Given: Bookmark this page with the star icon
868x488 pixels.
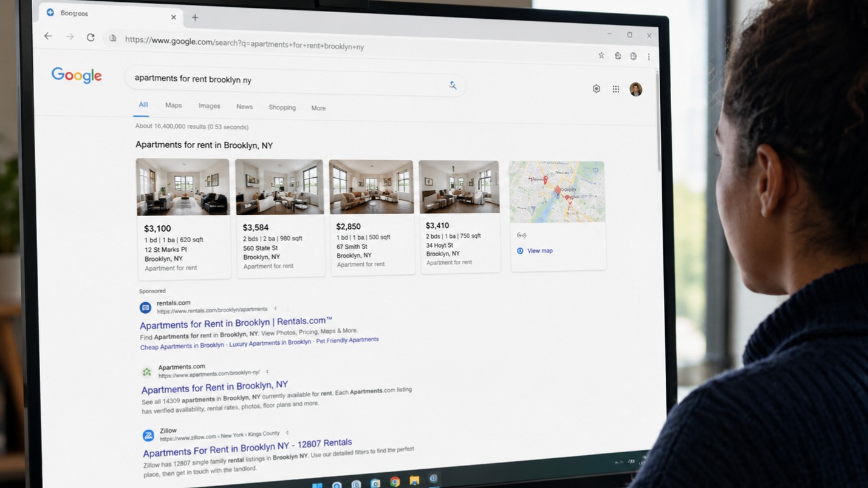Looking at the screenshot, I should pyautogui.click(x=601, y=55).
